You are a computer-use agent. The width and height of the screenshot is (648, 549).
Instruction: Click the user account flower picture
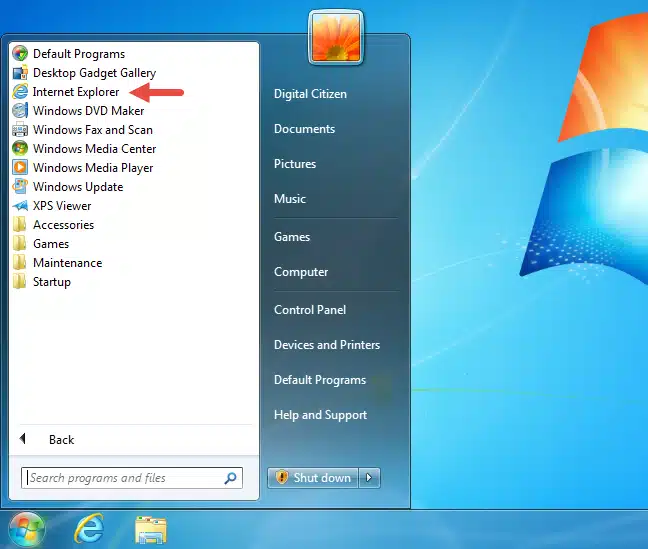point(336,35)
